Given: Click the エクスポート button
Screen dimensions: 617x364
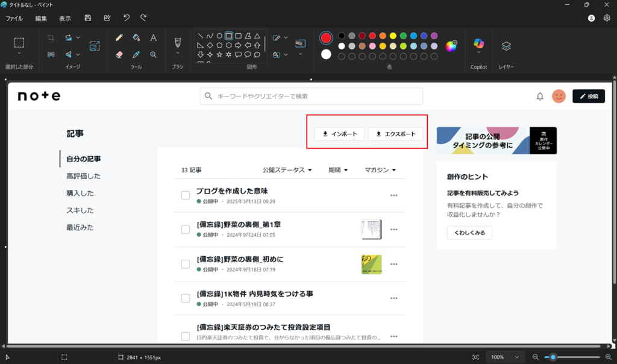Looking at the screenshot, I should click(395, 134).
